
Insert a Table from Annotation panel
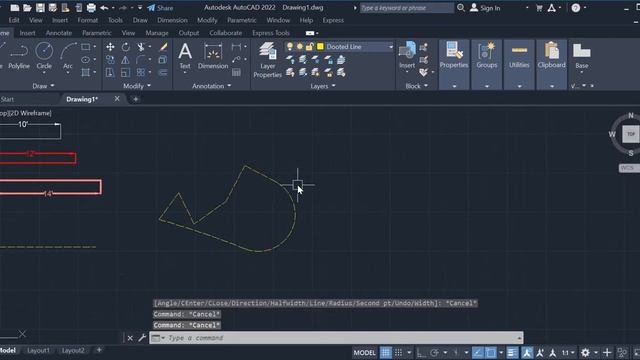click(x=236, y=73)
